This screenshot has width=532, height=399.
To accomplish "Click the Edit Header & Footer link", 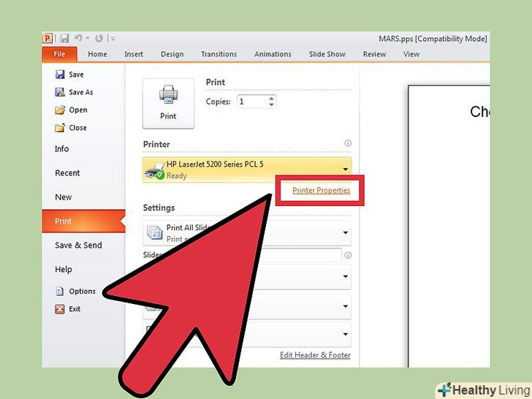I will click(315, 355).
